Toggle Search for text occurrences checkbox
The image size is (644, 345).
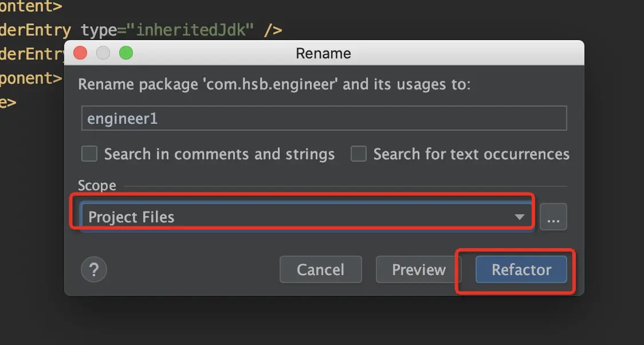click(x=359, y=154)
